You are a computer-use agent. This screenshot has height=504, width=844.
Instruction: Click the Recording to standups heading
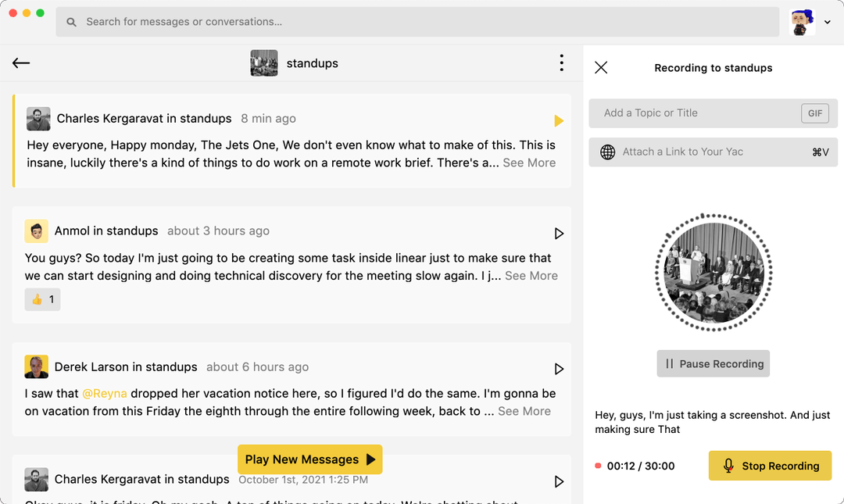pyautogui.click(x=713, y=68)
